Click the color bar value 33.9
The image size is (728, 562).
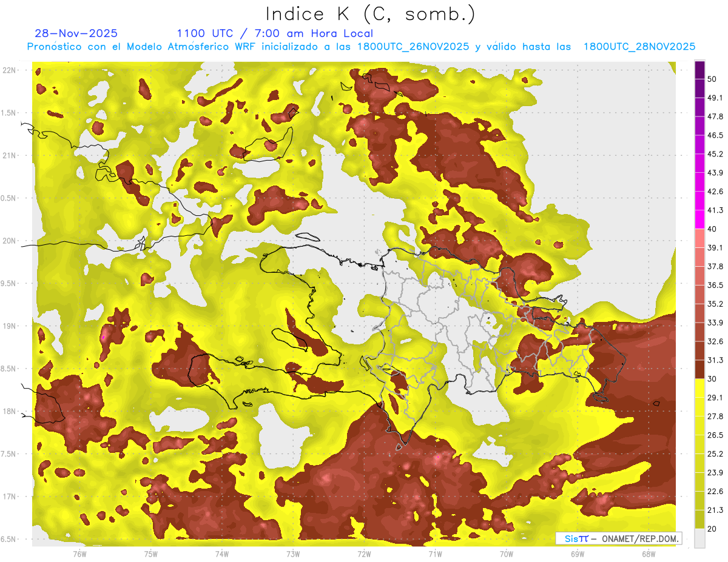tap(715, 323)
